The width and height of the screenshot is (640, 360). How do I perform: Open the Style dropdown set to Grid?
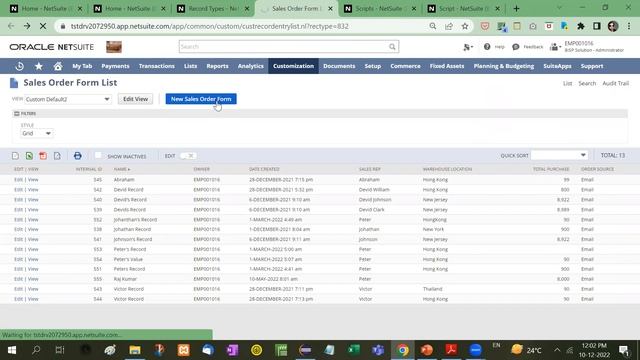(36, 133)
